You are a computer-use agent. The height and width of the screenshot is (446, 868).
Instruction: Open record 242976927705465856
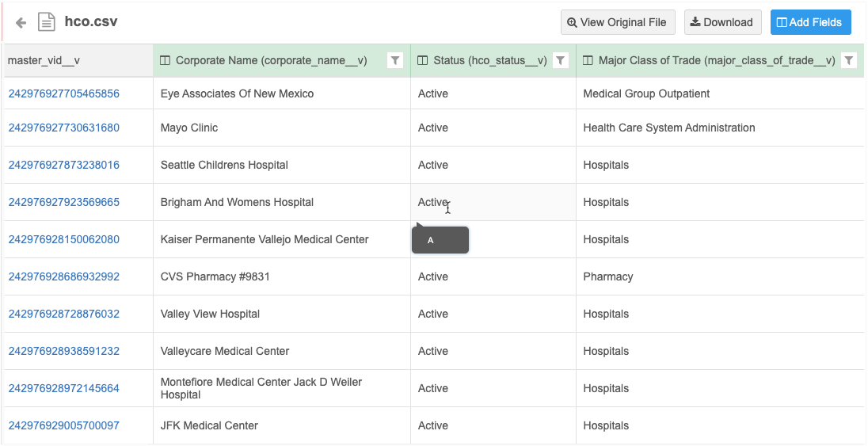pyautogui.click(x=64, y=93)
